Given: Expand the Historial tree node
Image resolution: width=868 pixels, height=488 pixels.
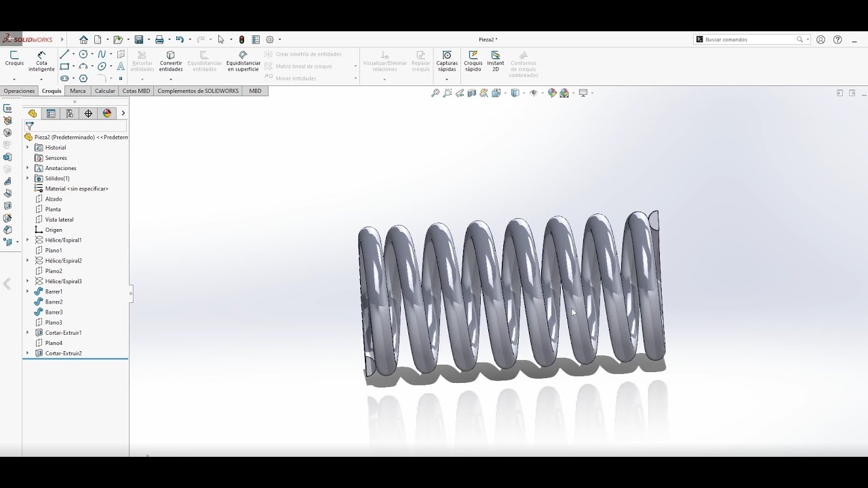Looking at the screenshot, I should [28, 147].
